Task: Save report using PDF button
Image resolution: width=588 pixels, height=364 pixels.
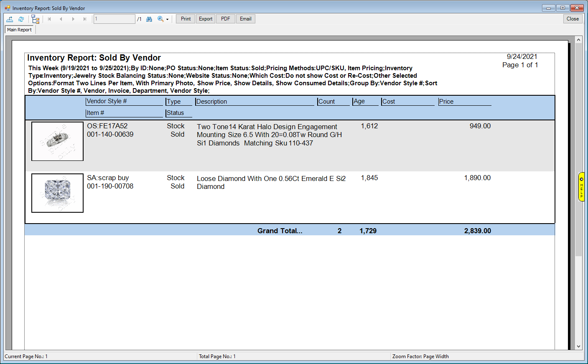Action: pos(226,19)
